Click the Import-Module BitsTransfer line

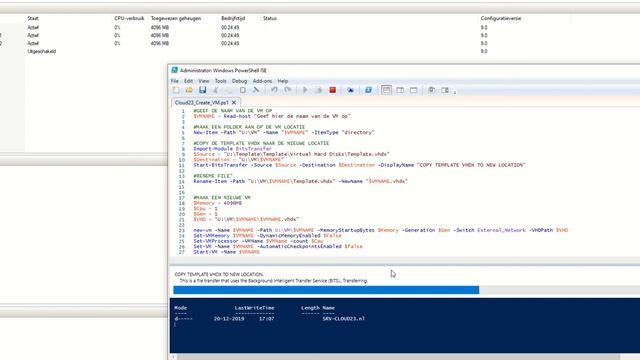(x=232, y=149)
